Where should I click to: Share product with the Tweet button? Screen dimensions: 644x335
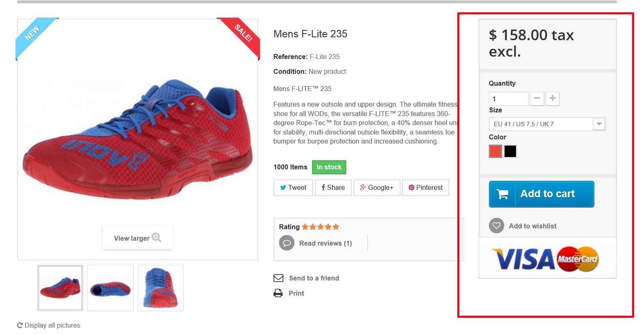tap(293, 187)
